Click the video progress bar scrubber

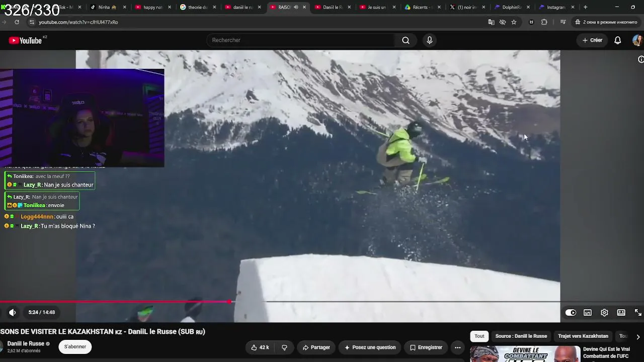(229, 302)
